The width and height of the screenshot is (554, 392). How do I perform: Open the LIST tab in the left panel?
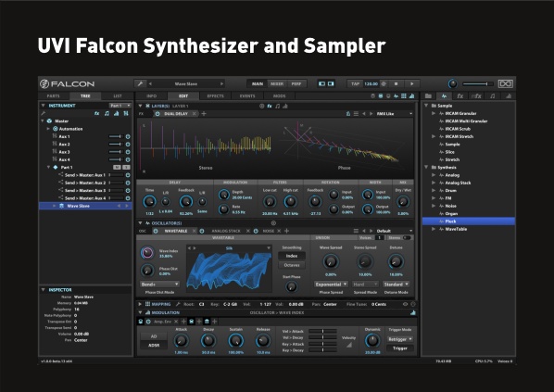click(x=118, y=95)
